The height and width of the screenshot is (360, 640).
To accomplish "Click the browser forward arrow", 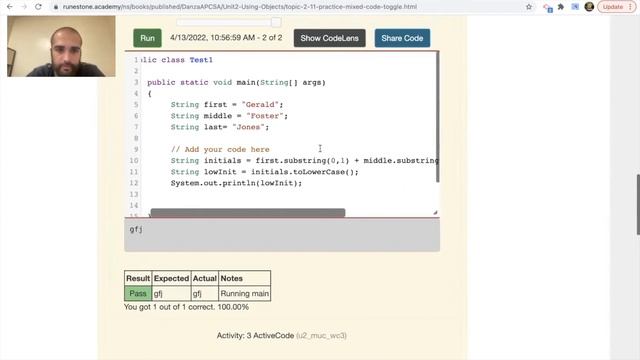I will [24, 7].
